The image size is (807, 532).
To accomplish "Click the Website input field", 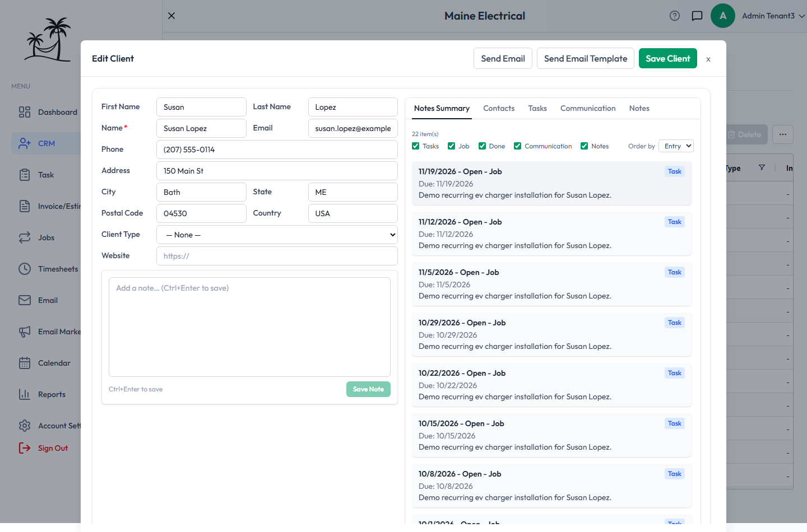I will tap(277, 256).
